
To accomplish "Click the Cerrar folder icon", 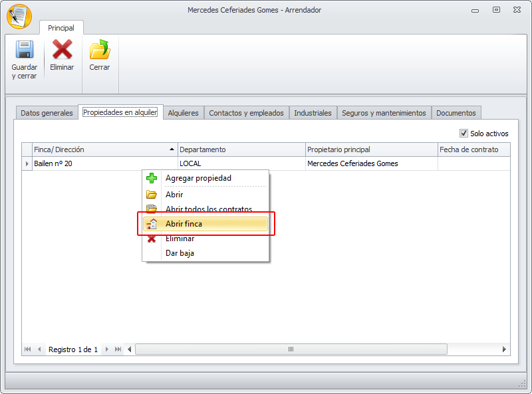I will click(100, 50).
